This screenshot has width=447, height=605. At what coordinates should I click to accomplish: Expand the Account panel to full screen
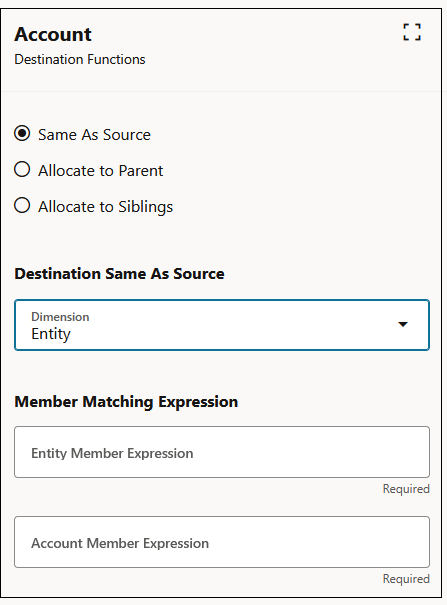412,32
